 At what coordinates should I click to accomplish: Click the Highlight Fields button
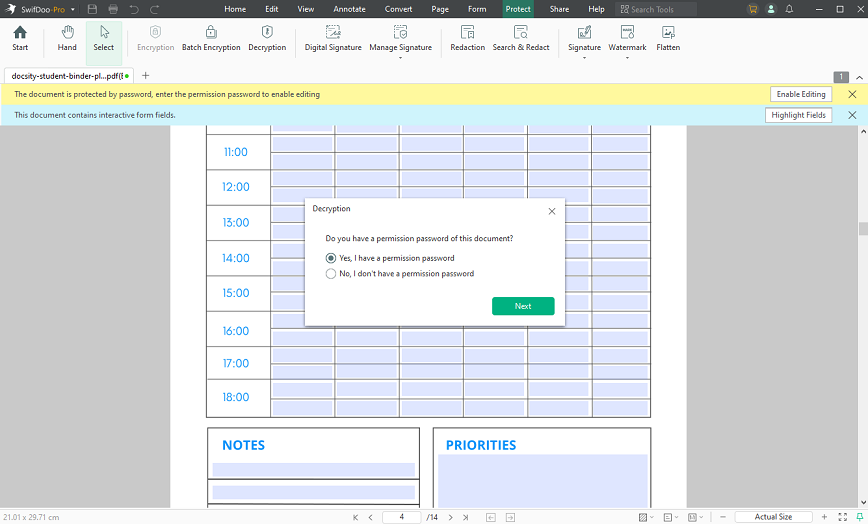(x=798, y=115)
